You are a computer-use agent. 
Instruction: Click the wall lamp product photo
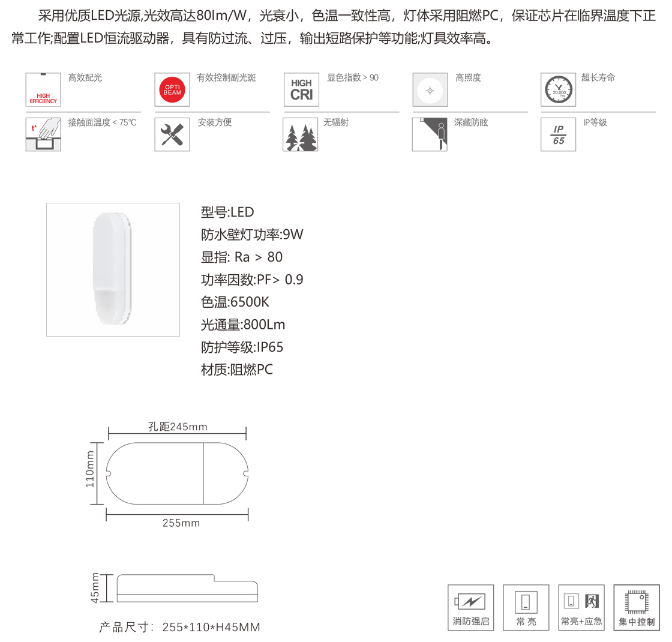click(113, 269)
